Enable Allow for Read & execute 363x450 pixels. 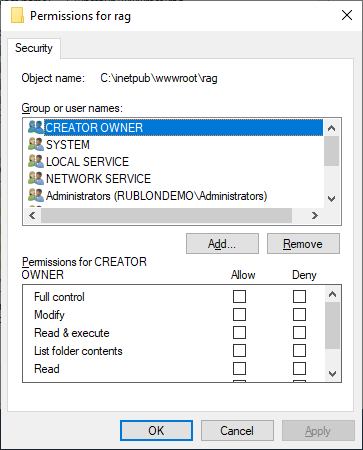point(239,332)
